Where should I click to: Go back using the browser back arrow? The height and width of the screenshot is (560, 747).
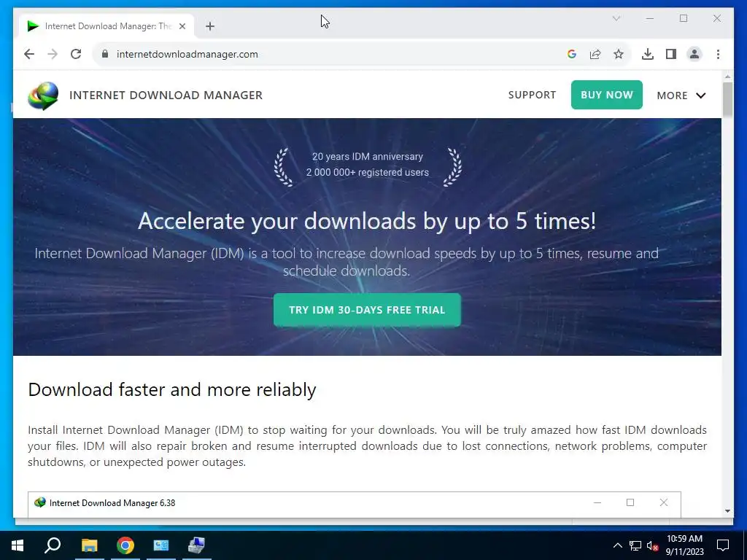coord(29,54)
